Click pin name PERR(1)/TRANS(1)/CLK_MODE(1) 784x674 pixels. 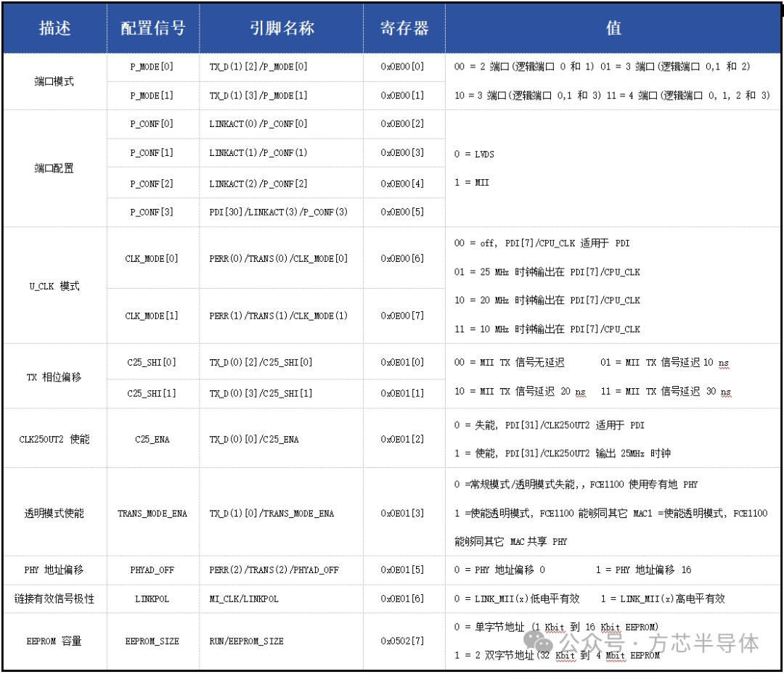click(x=279, y=316)
